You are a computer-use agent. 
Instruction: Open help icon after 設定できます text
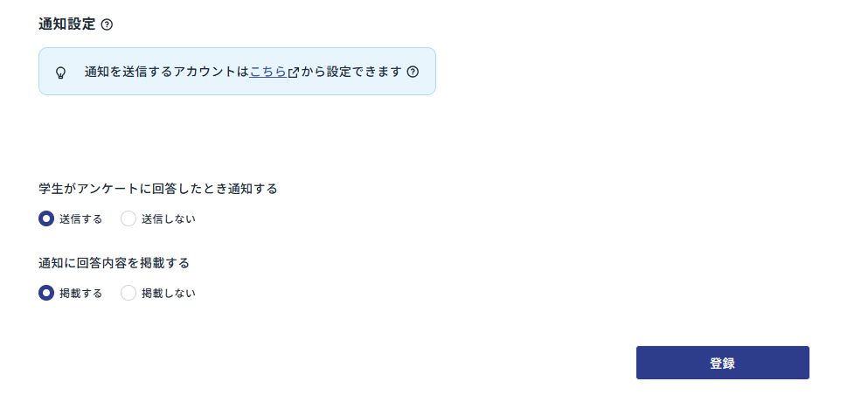[413, 72]
